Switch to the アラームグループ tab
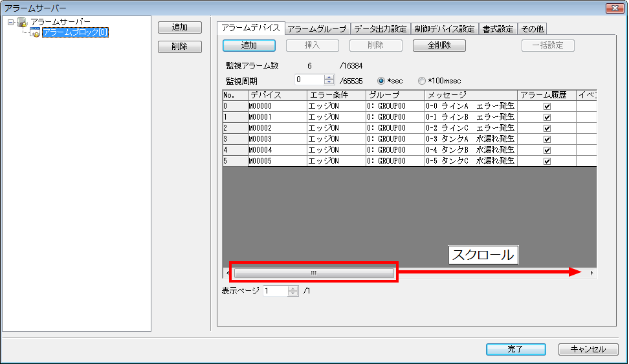The height and width of the screenshot is (364, 629). click(318, 28)
